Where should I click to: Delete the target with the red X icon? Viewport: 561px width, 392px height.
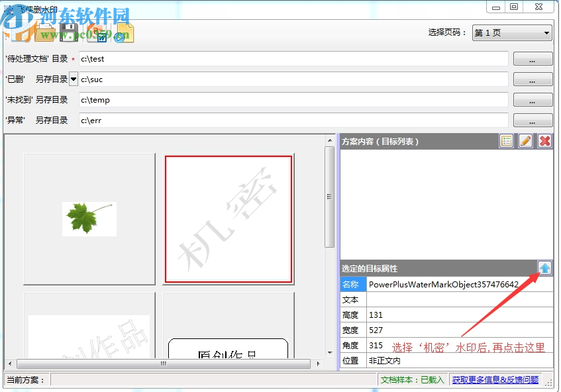pos(544,141)
